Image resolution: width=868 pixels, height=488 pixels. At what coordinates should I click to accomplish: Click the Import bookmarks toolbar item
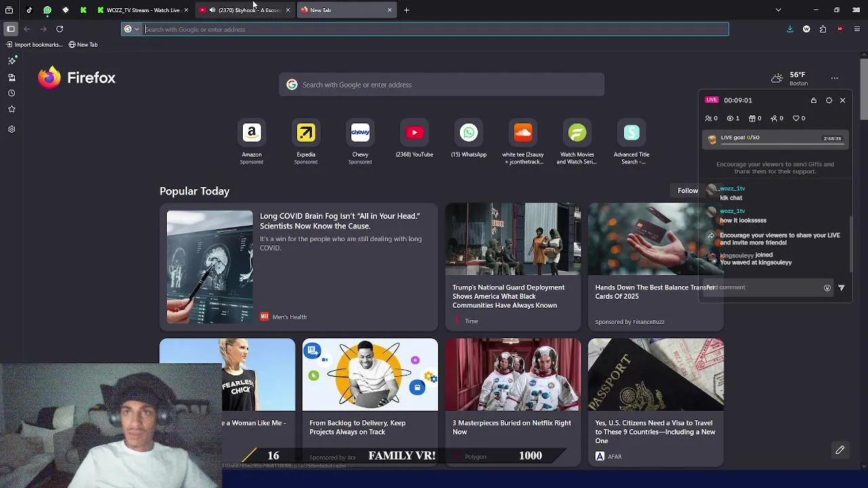coord(34,45)
